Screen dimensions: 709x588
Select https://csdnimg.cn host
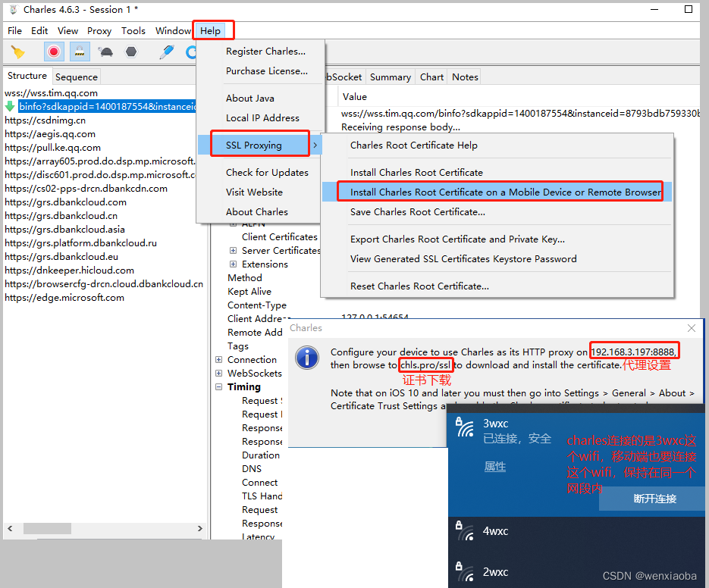pos(45,120)
